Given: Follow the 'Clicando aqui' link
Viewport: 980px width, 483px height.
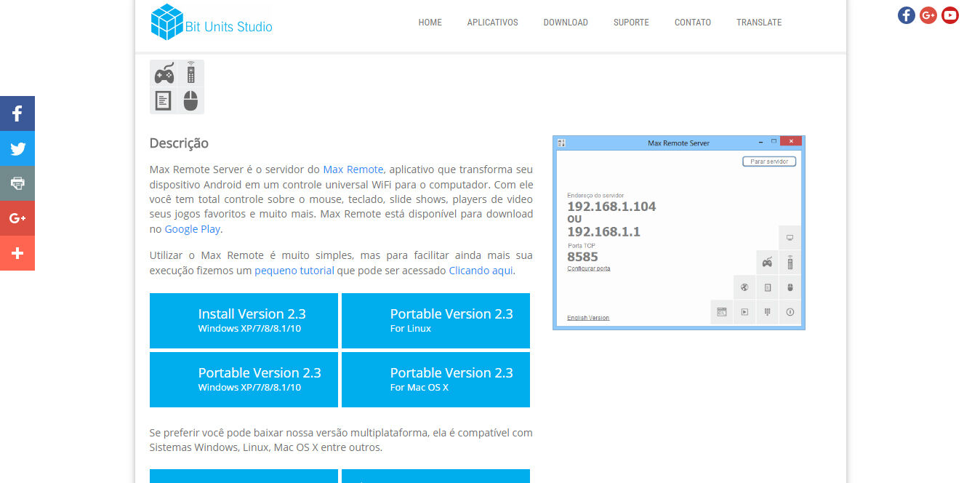Looking at the screenshot, I should point(481,271).
